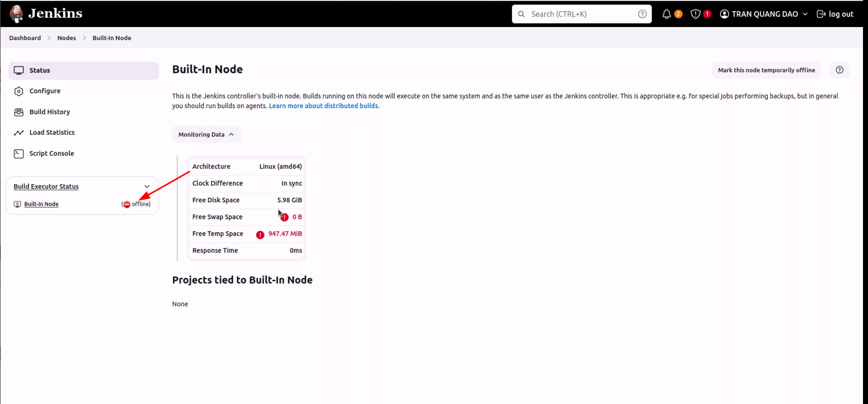This screenshot has width=868, height=404.
Task: Click the log out link
Action: pyautogui.click(x=835, y=14)
